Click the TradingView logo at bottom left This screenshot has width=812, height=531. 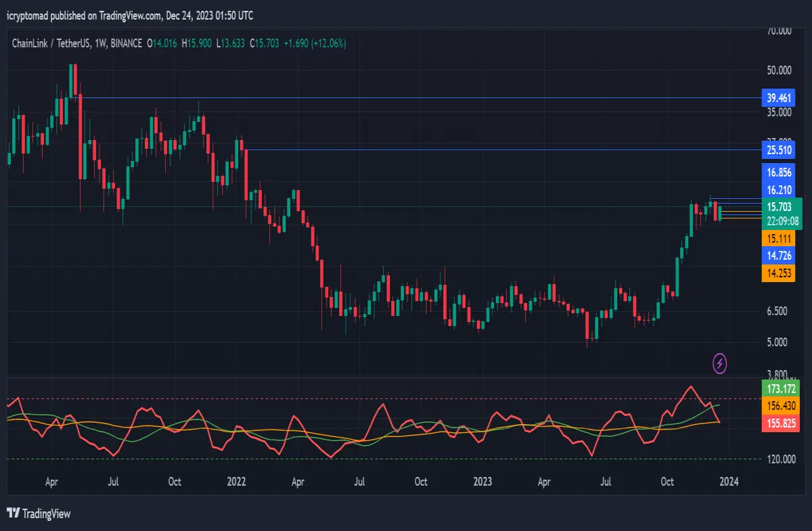coord(39,513)
